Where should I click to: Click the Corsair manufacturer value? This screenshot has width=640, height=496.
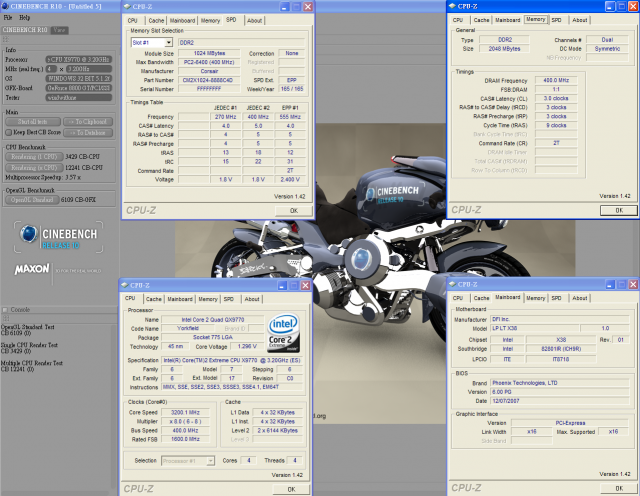(209, 71)
